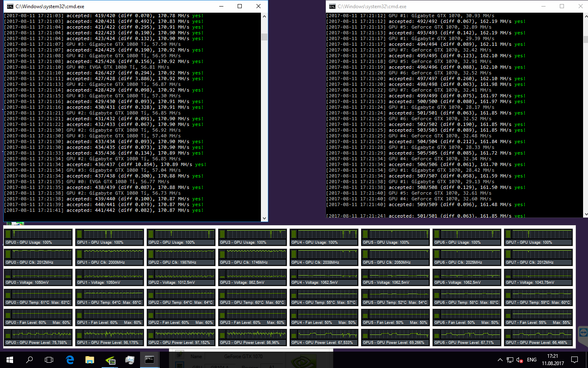Select the GPU6 Voltage 1062,5mV graph
The image size is (588, 368).
tap(467, 277)
